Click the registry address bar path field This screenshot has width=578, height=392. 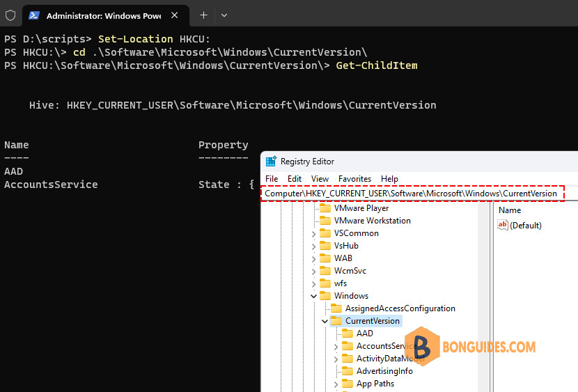point(412,194)
